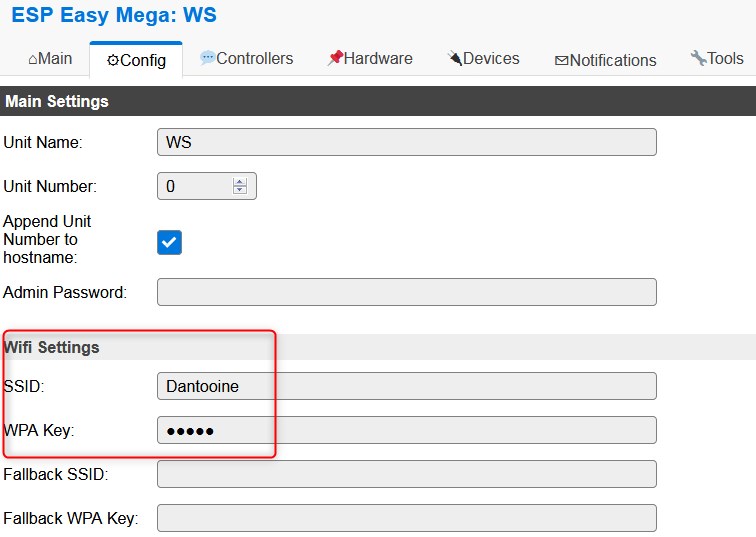
Task: Click the Fallback WPA Key field
Action: pos(406,518)
